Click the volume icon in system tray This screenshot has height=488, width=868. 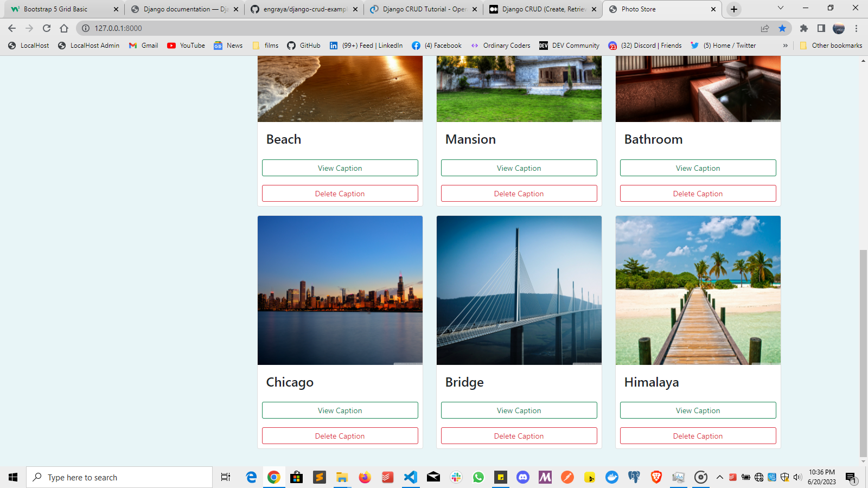(797, 477)
